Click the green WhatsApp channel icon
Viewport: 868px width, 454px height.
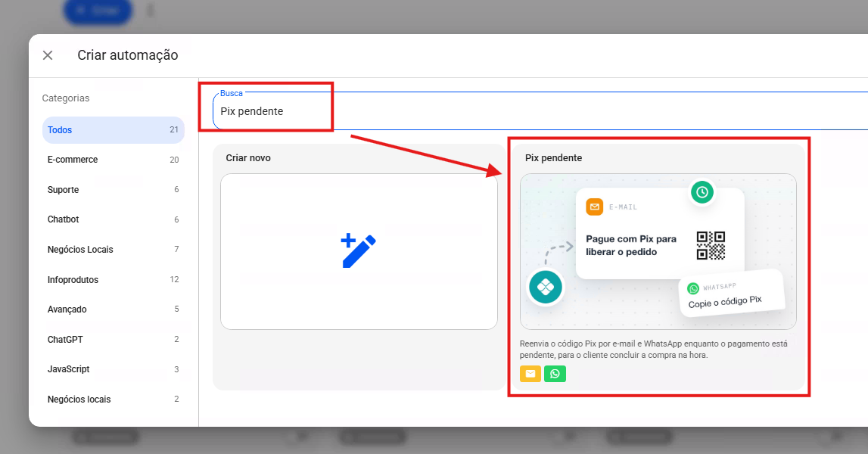[x=555, y=374]
